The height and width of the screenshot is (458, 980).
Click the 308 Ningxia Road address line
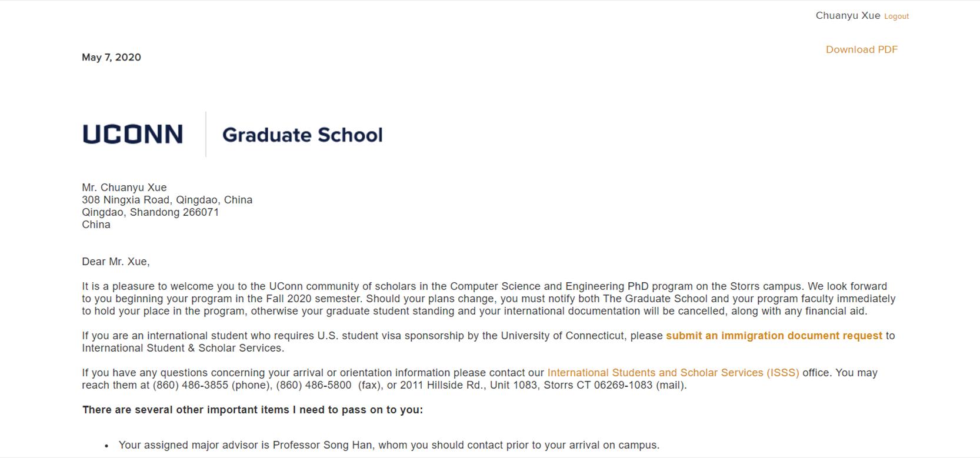click(x=167, y=200)
